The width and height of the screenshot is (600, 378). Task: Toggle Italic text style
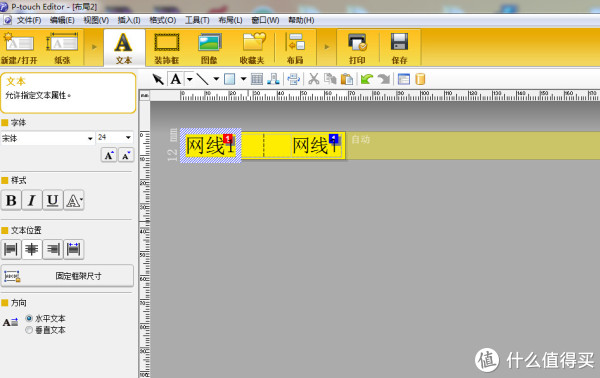pos(32,200)
